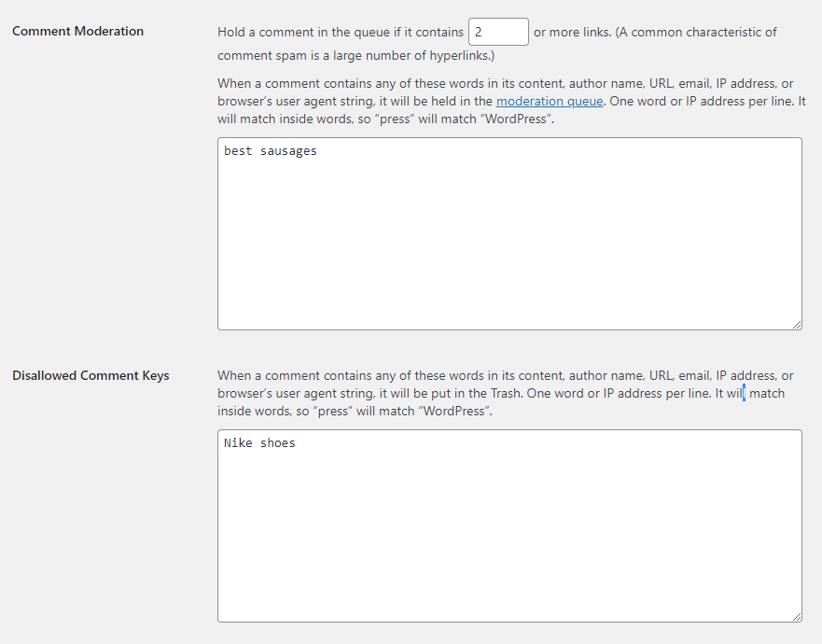Open the moderation queue link
Viewport: 822px width, 644px height.
click(550, 101)
